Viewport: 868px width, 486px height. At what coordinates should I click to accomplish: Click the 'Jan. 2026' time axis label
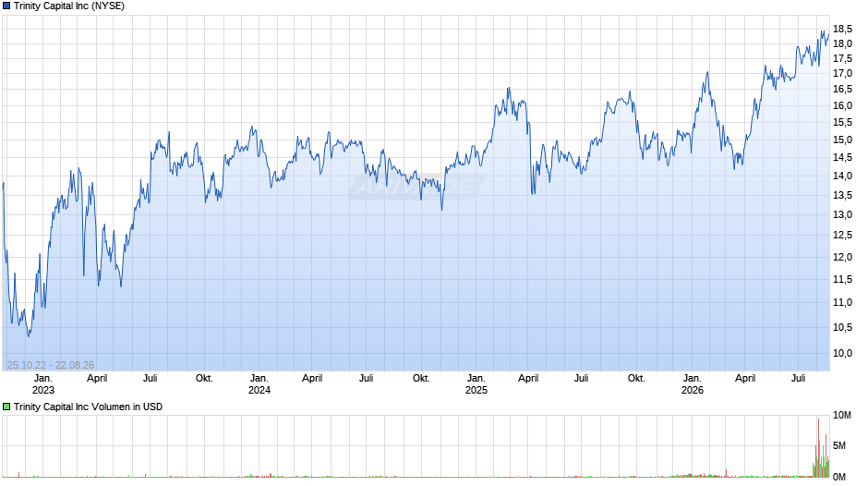click(692, 384)
